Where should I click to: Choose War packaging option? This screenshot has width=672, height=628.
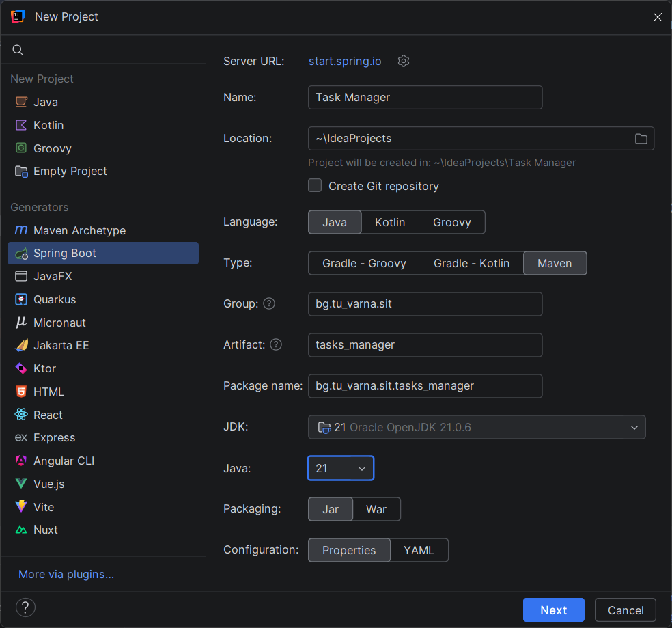point(376,509)
